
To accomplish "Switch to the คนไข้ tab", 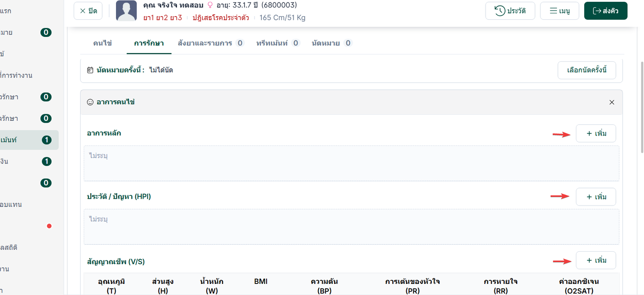I will (x=103, y=43).
